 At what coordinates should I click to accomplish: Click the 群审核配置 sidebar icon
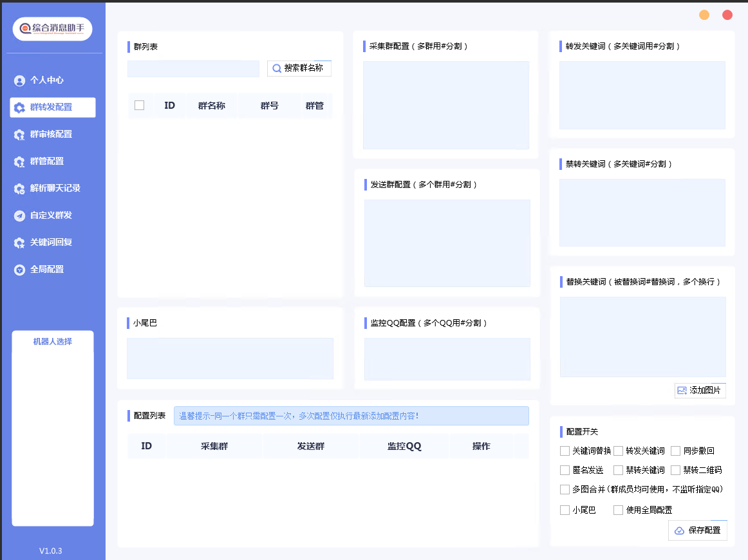tap(19, 135)
